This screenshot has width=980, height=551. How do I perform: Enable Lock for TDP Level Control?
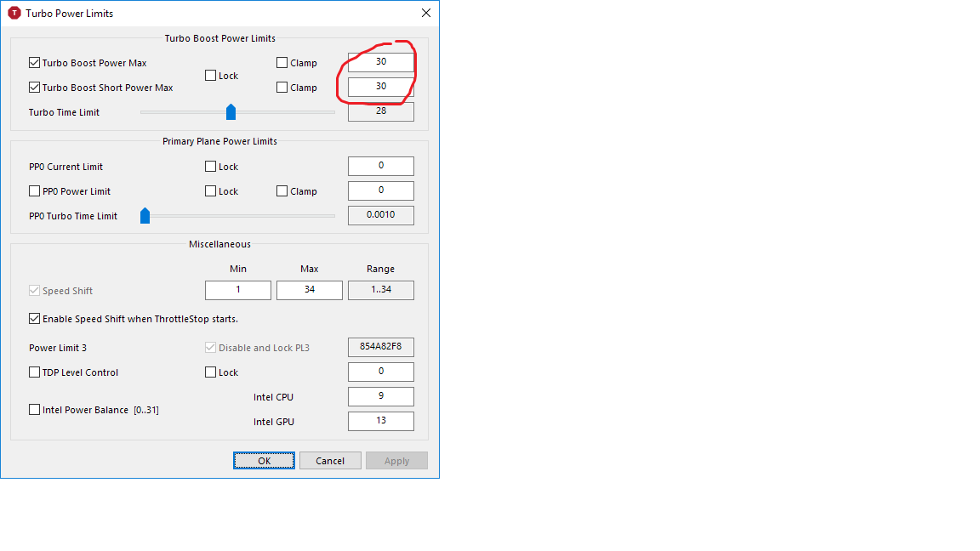pyautogui.click(x=211, y=372)
